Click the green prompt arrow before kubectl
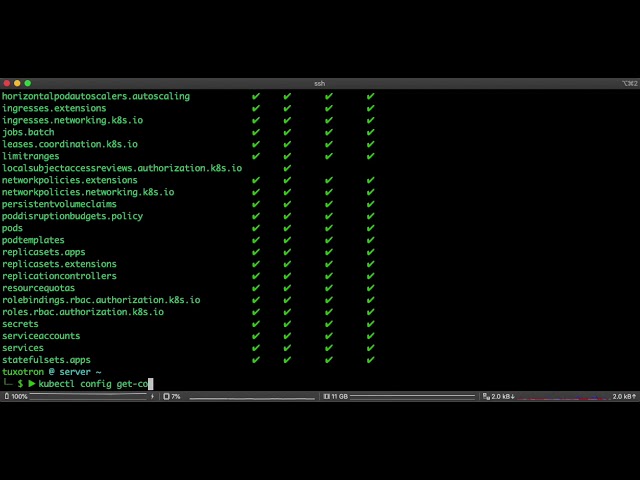This screenshot has width=640, height=480. click(x=31, y=384)
